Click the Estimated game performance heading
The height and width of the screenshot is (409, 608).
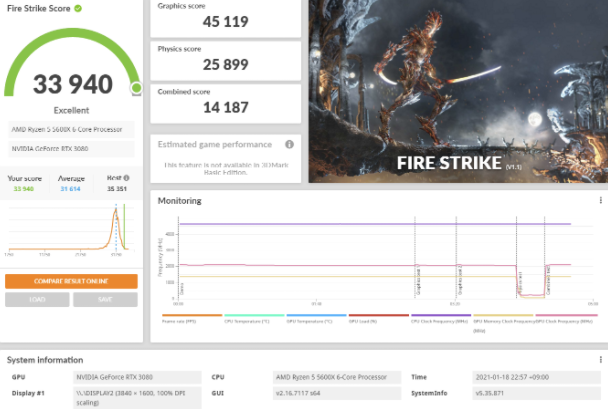(x=215, y=145)
